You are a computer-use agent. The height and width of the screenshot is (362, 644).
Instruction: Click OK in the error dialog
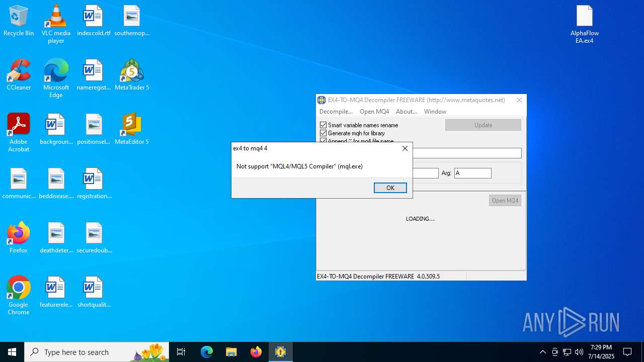390,188
